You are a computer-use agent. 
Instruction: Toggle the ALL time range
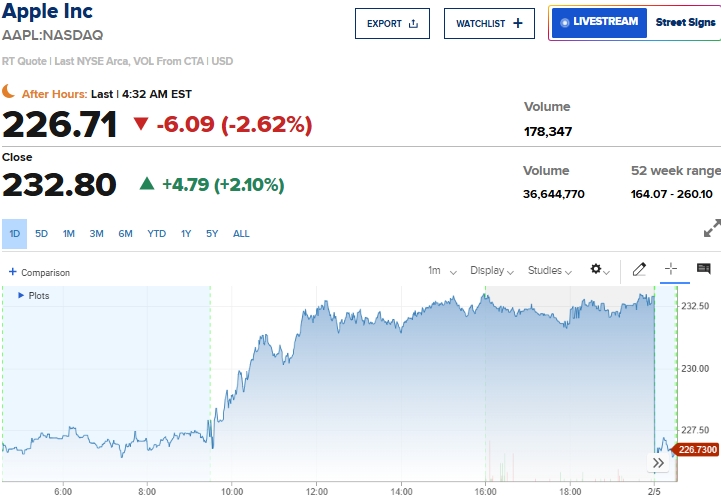click(x=241, y=234)
